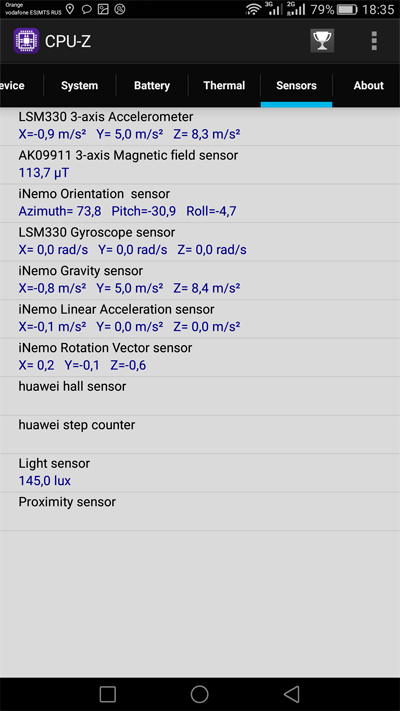This screenshot has width=400, height=711.
Task: Select the huawei step counter entry
Action: click(x=200, y=434)
